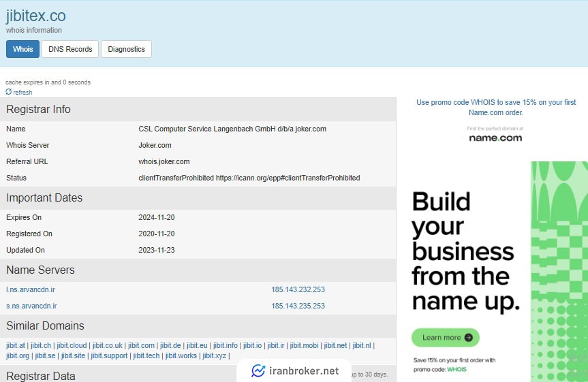Open similar domain jibit.tech

[146, 355]
